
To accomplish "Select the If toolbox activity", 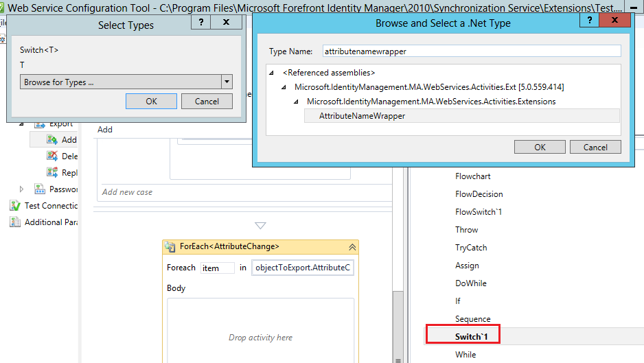I will click(x=457, y=301).
